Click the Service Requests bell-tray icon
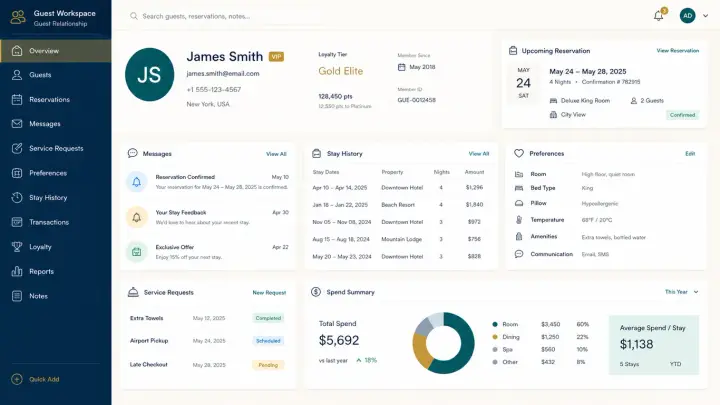The height and width of the screenshot is (405, 720). 133,292
